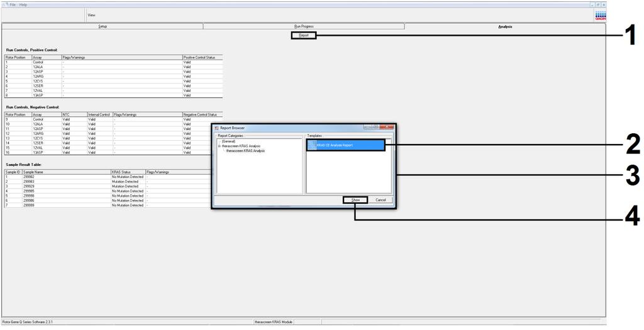
Task: Select the child therascreen KRAS Analysis item
Action: [x=246, y=151]
